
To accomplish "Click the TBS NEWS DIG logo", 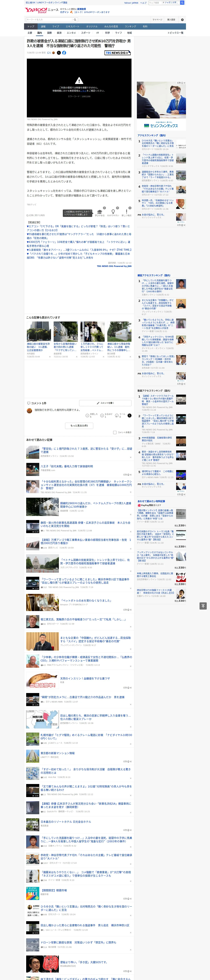I will [118, 53].
